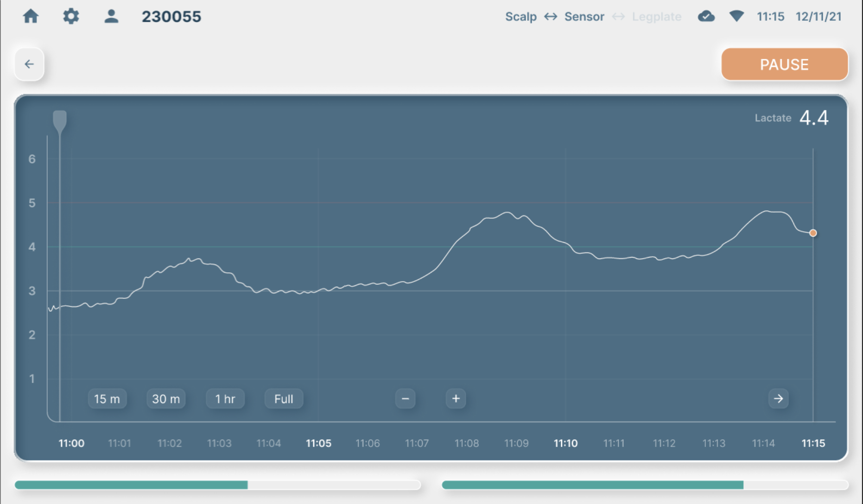
Task: Set time range to 15 m
Action: click(107, 399)
